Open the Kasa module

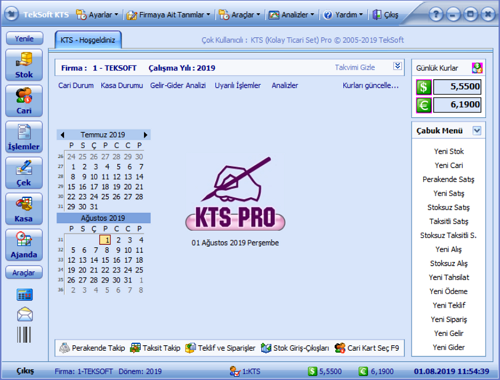[x=24, y=209]
